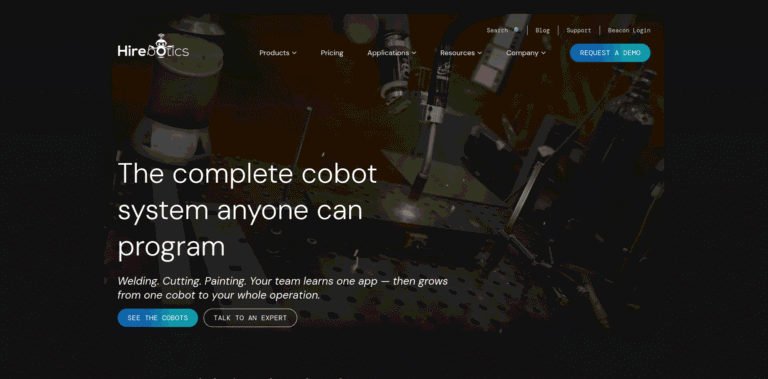Image resolution: width=768 pixels, height=379 pixels.
Task: Expand the Products menu
Action: click(x=278, y=53)
